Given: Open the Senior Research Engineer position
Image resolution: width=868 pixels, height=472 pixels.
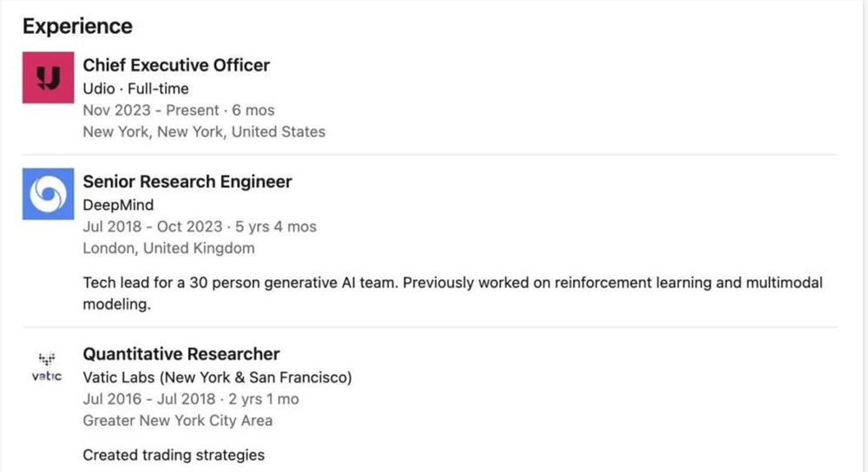Looking at the screenshot, I should pos(187,181).
